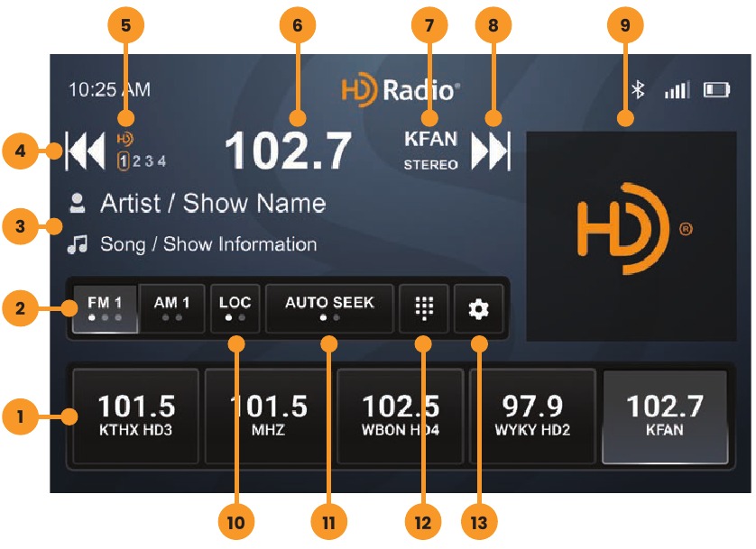Toggle the LOC local seek mode
The height and width of the screenshot is (549, 756).
(x=235, y=308)
